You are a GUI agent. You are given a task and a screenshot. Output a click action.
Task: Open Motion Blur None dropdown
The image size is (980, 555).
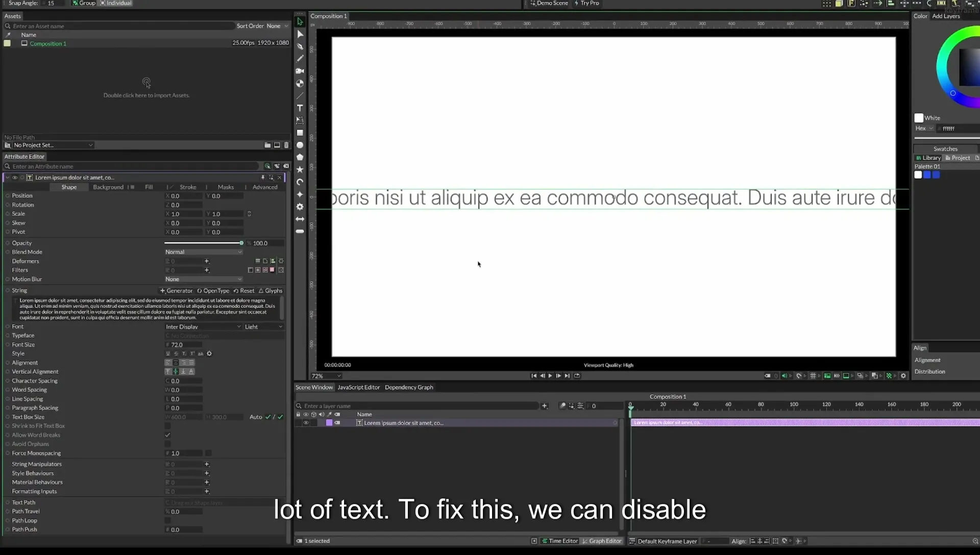coord(203,279)
